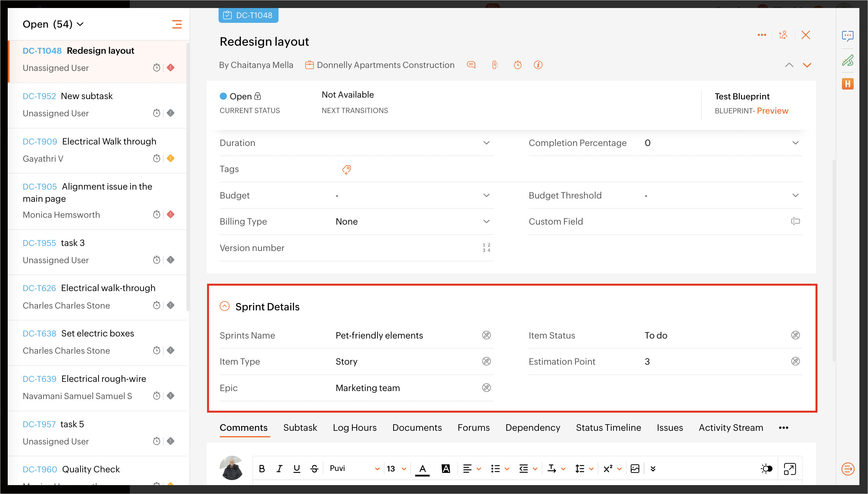The width and height of the screenshot is (868, 494).
Task: Click the blueprint Preview link
Action: click(772, 111)
